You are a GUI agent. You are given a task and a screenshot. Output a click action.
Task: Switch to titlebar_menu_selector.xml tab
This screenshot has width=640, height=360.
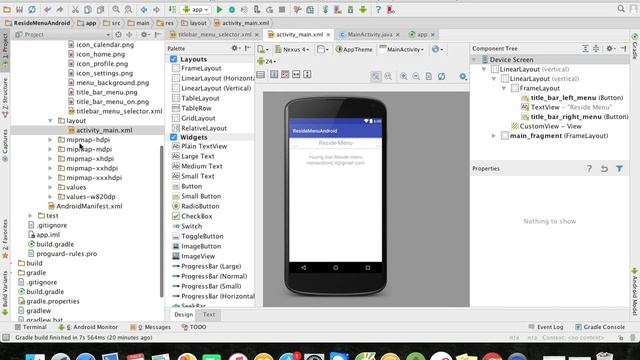click(214, 35)
